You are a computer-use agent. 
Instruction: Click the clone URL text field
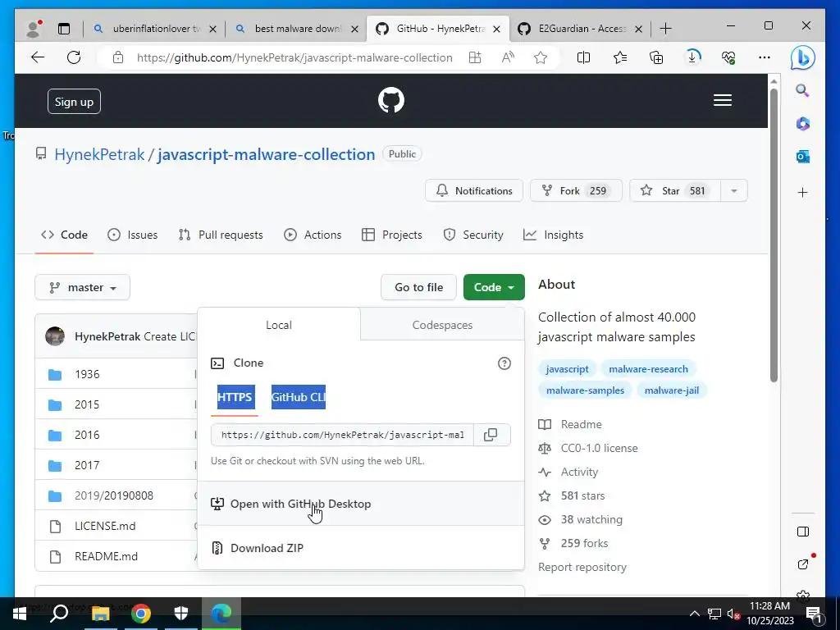342,435
